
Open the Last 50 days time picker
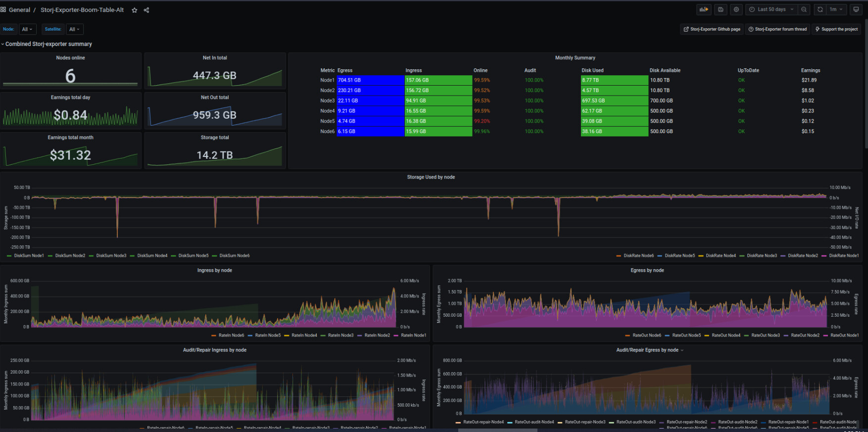(771, 9)
